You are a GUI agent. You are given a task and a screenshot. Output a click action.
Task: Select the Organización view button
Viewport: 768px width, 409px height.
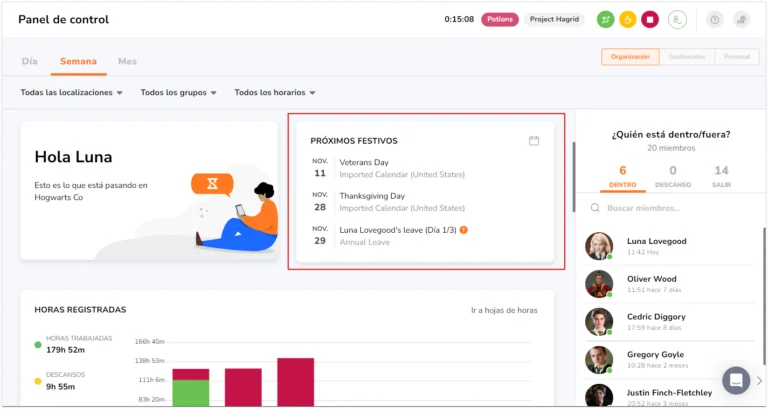click(630, 57)
